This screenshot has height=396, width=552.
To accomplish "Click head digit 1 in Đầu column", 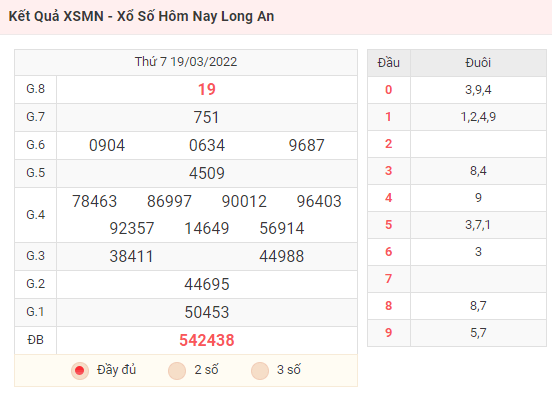I will tap(389, 117).
